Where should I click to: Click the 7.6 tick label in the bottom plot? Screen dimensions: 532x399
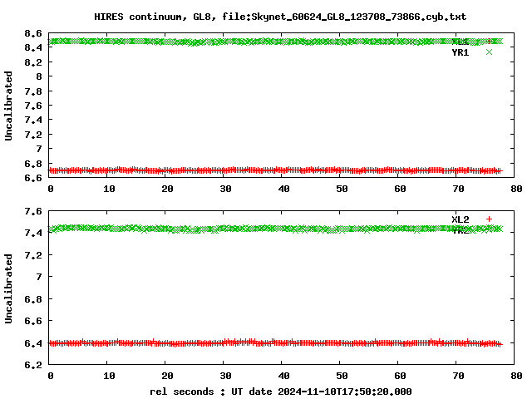coord(33,211)
